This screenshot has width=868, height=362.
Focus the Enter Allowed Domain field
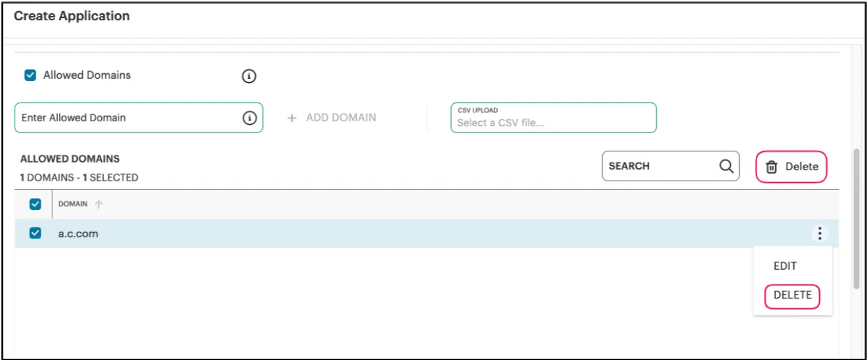tap(139, 118)
